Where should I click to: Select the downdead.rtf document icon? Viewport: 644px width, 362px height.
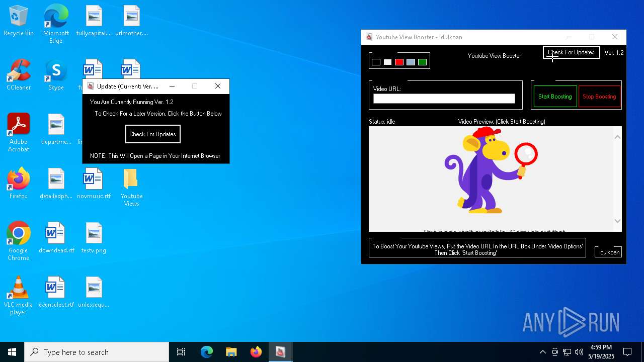(x=56, y=238)
